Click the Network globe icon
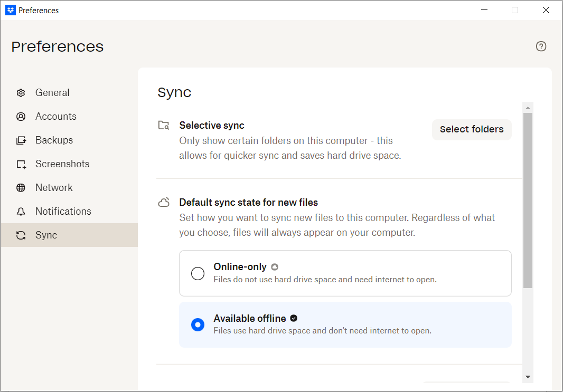This screenshot has height=392, width=563. pos(21,188)
